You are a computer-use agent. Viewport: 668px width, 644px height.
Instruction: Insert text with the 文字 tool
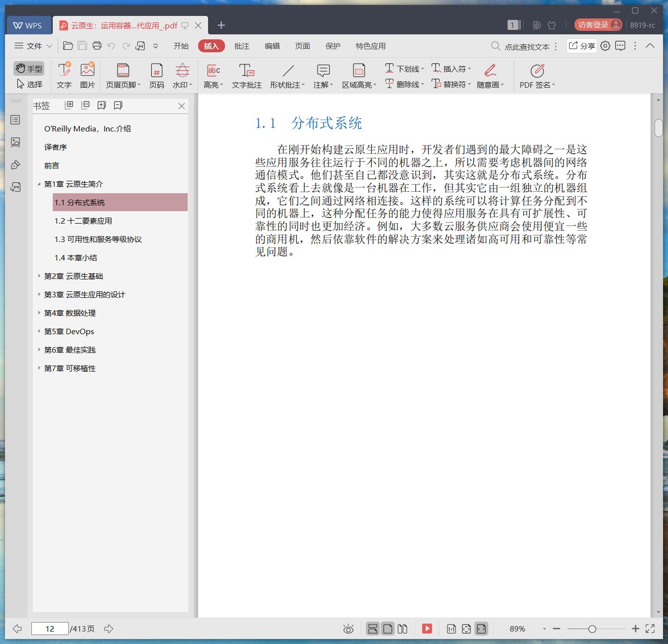click(64, 75)
